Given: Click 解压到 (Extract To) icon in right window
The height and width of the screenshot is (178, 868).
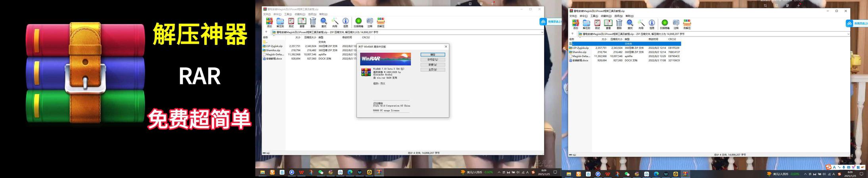Looking at the screenshot, I should click(x=586, y=24).
